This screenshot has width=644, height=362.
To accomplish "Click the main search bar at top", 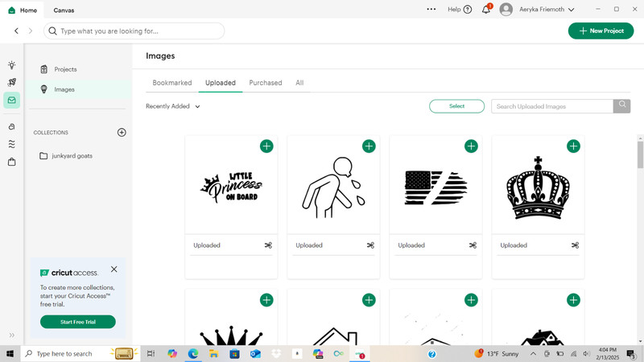I will pyautogui.click(x=134, y=31).
